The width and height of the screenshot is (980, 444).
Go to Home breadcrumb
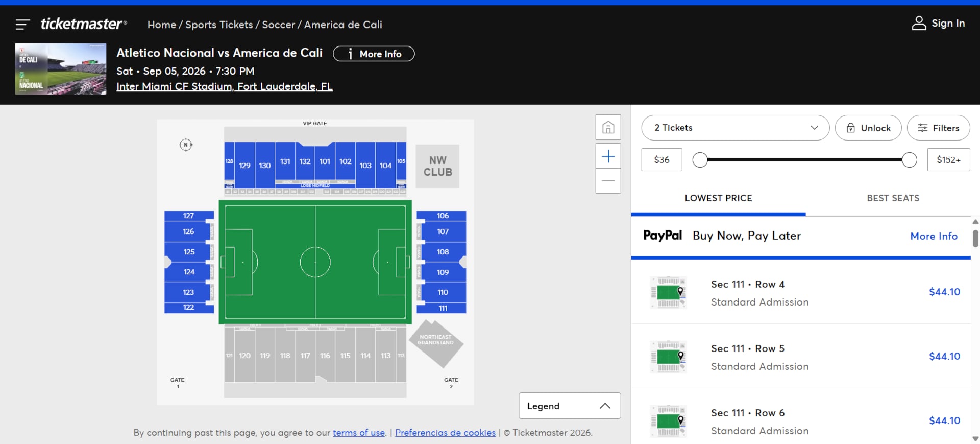coord(162,25)
